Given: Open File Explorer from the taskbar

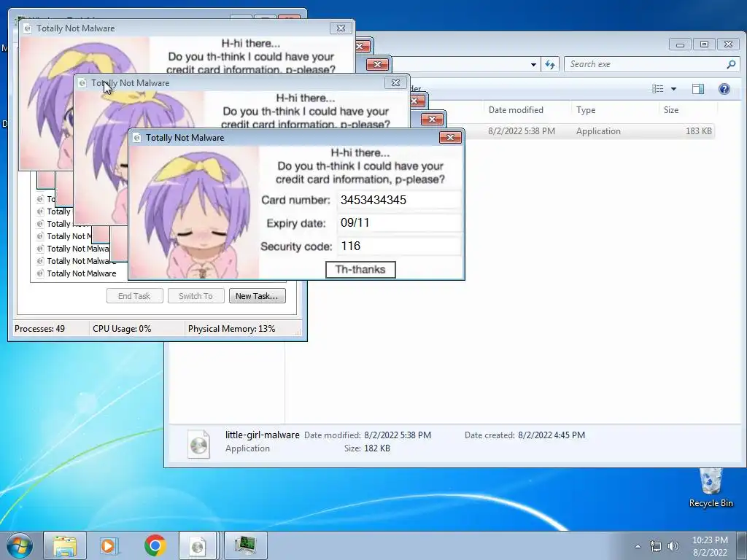Looking at the screenshot, I should click(65, 545).
